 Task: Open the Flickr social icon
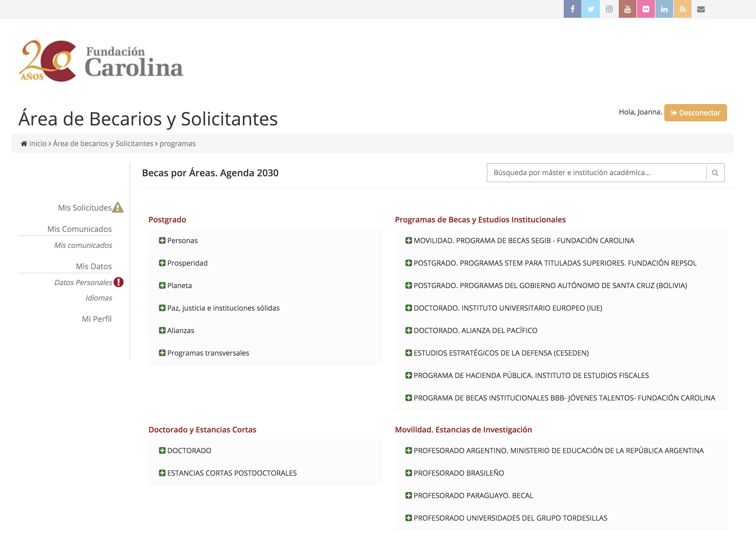(x=646, y=9)
